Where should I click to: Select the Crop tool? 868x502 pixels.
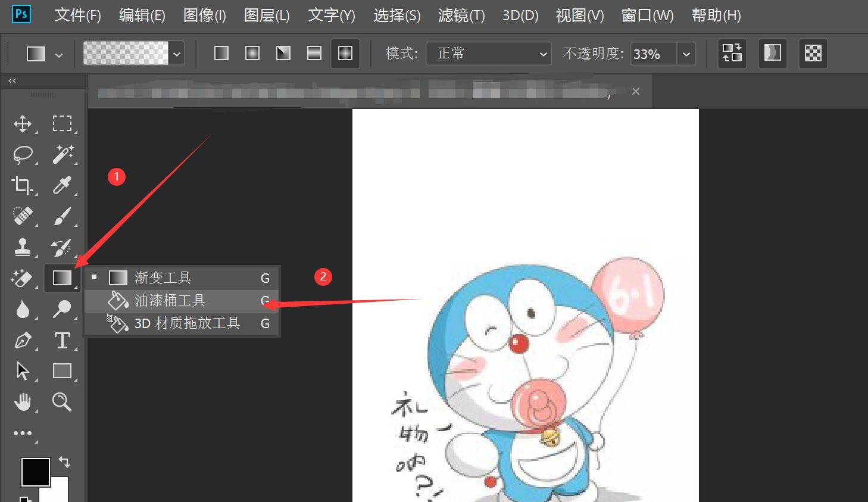23,185
